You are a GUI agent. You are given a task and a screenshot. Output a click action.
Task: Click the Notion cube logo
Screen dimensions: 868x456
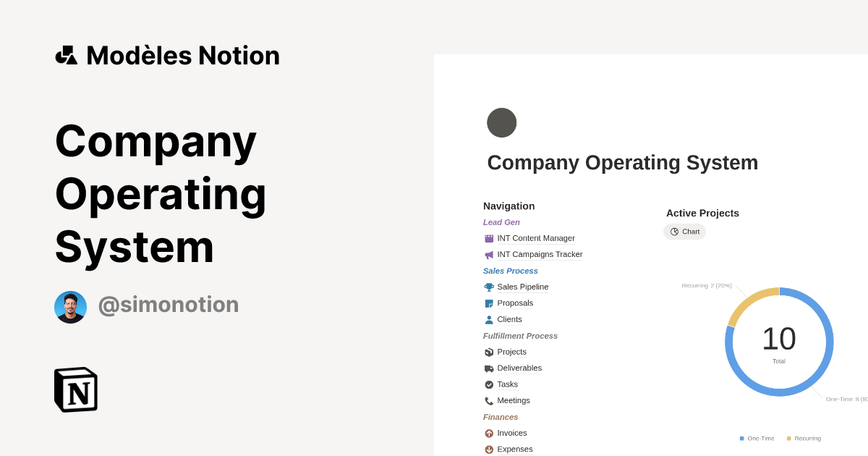coord(76,390)
